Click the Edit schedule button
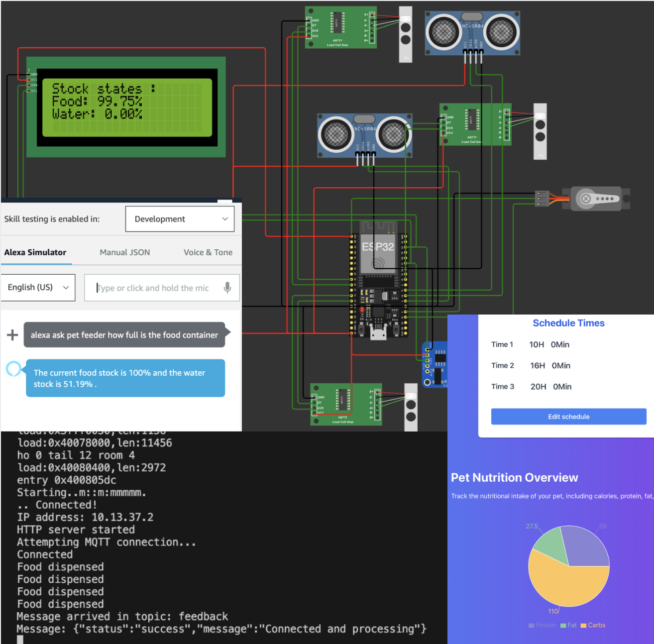The width and height of the screenshot is (654, 644). 568,417
